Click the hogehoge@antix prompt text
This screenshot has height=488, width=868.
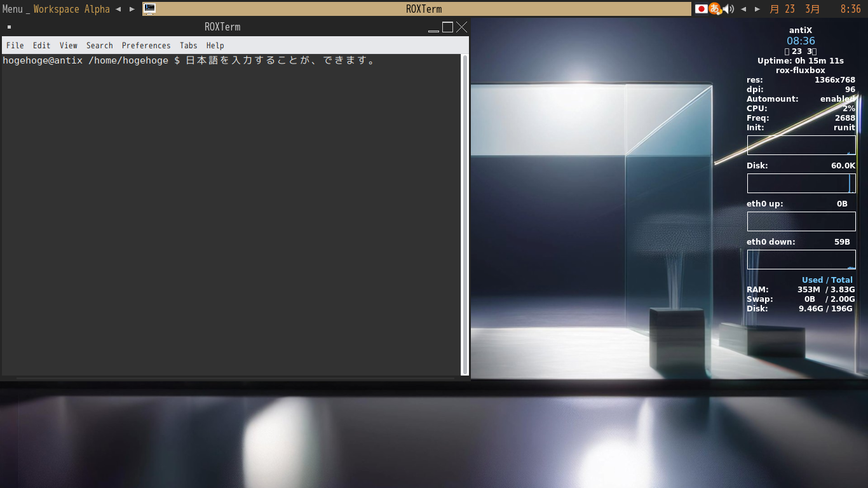click(43, 60)
